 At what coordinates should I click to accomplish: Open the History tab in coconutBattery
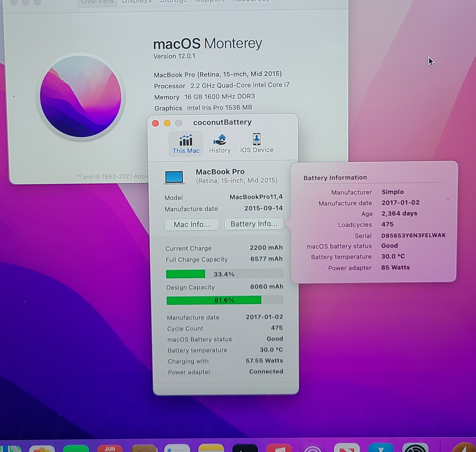[x=220, y=144]
